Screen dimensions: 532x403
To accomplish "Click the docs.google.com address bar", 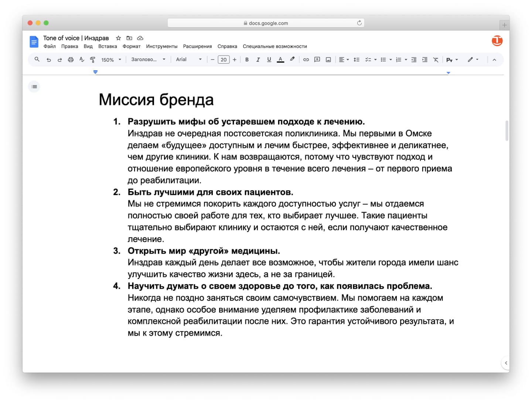I will [266, 23].
